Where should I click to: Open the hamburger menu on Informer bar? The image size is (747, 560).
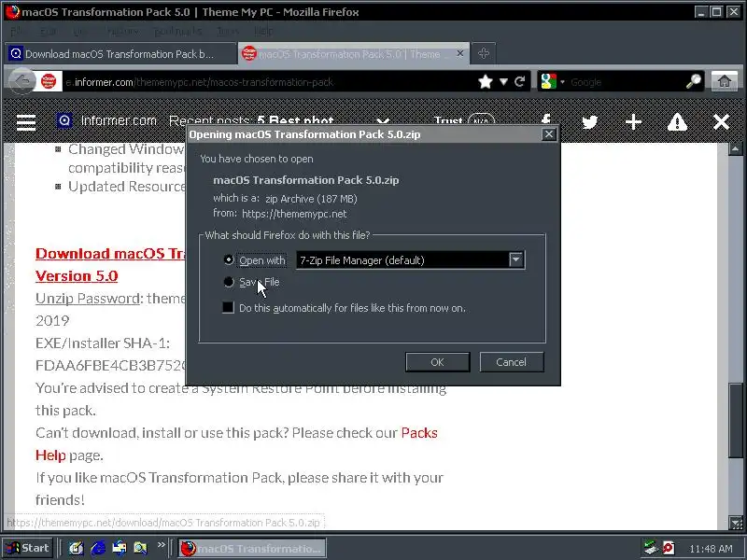(26, 122)
